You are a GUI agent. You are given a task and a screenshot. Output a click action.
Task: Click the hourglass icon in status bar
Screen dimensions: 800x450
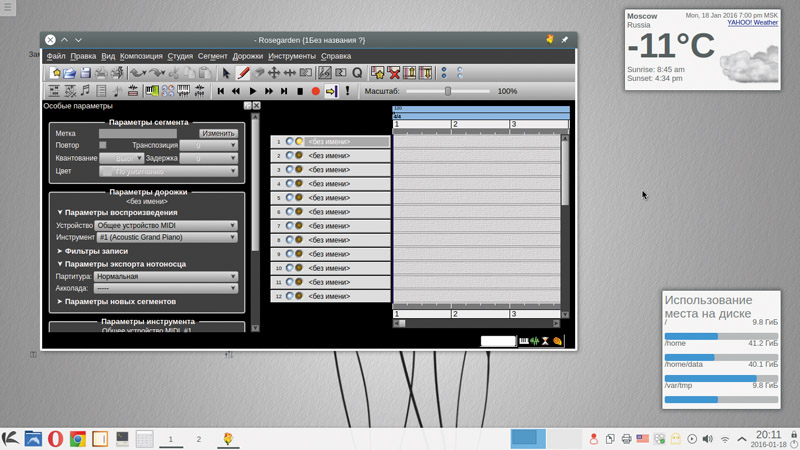(x=545, y=341)
